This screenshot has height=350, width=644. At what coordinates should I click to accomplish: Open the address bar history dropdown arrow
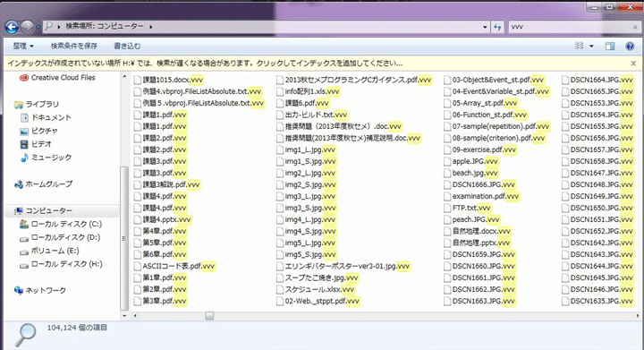pyautogui.click(x=485, y=27)
